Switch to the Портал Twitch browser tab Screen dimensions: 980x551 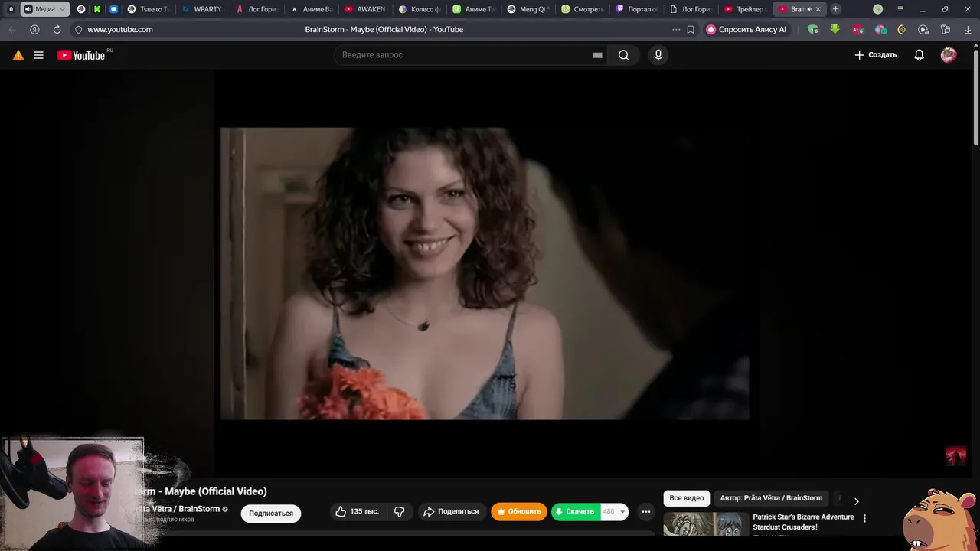637,9
